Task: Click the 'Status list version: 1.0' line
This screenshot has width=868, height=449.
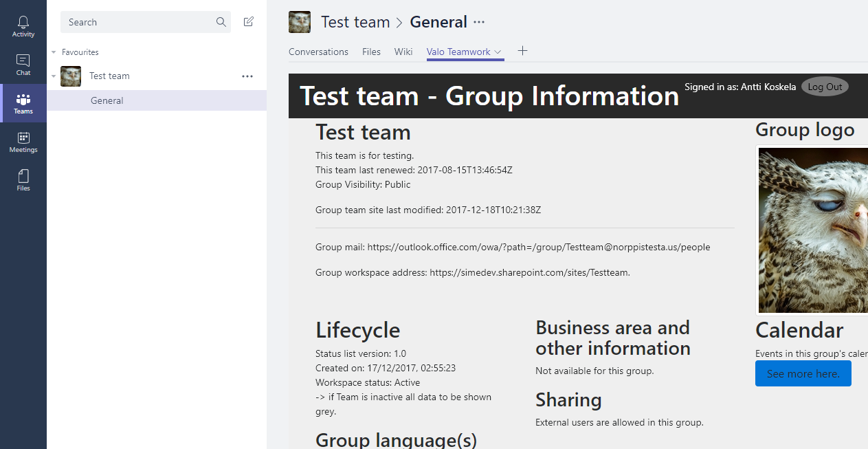Action: coord(361,353)
